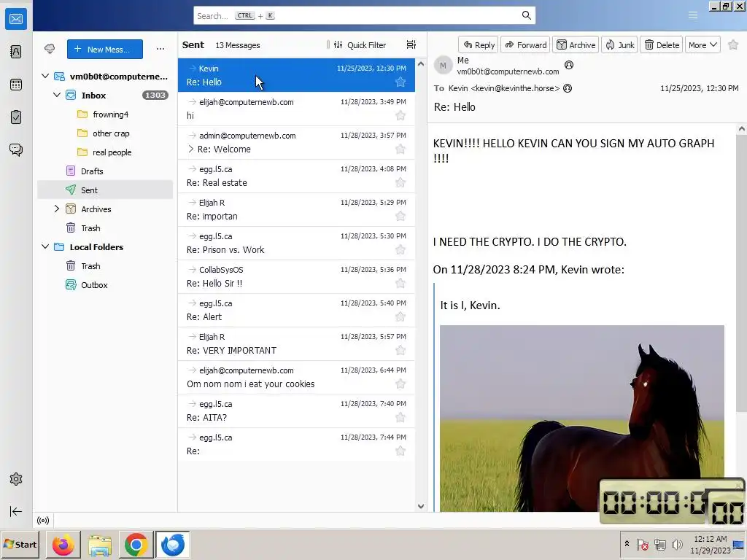
Task: Open message list display options icon
Action: (x=411, y=44)
